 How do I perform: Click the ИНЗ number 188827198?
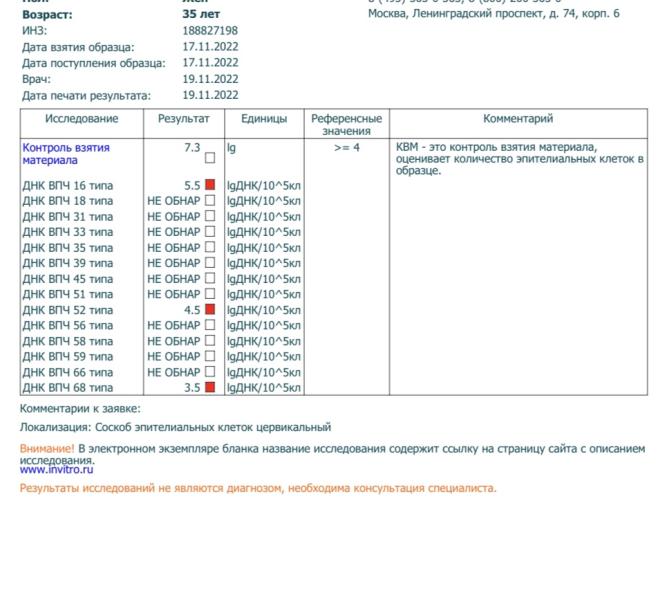click(x=210, y=31)
